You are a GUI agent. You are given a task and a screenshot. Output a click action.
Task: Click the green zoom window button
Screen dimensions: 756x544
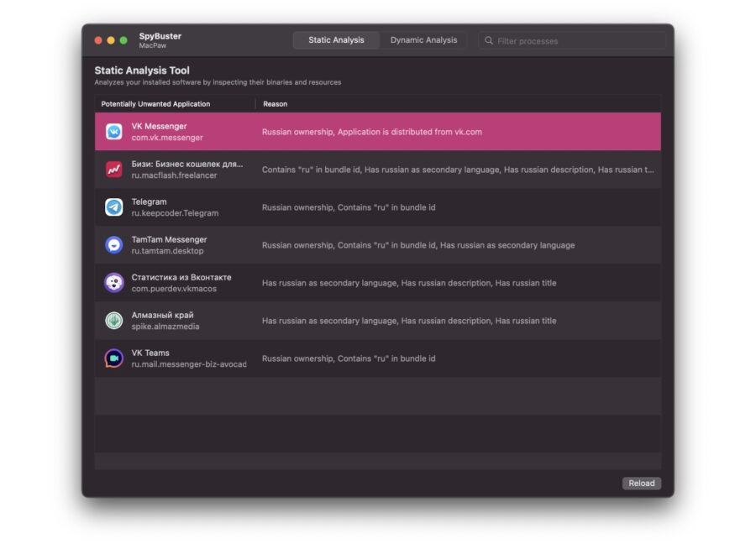123,40
